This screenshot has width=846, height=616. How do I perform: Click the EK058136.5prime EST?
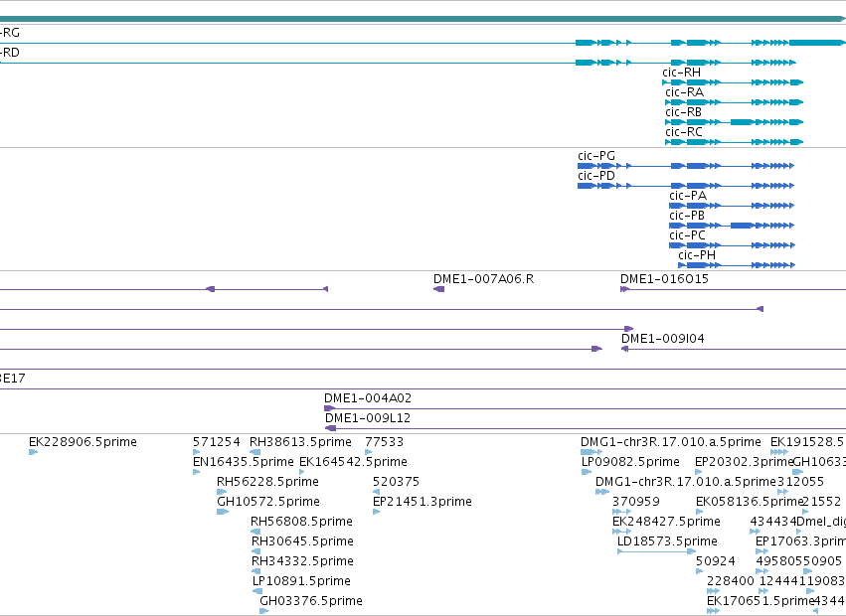tap(700, 512)
